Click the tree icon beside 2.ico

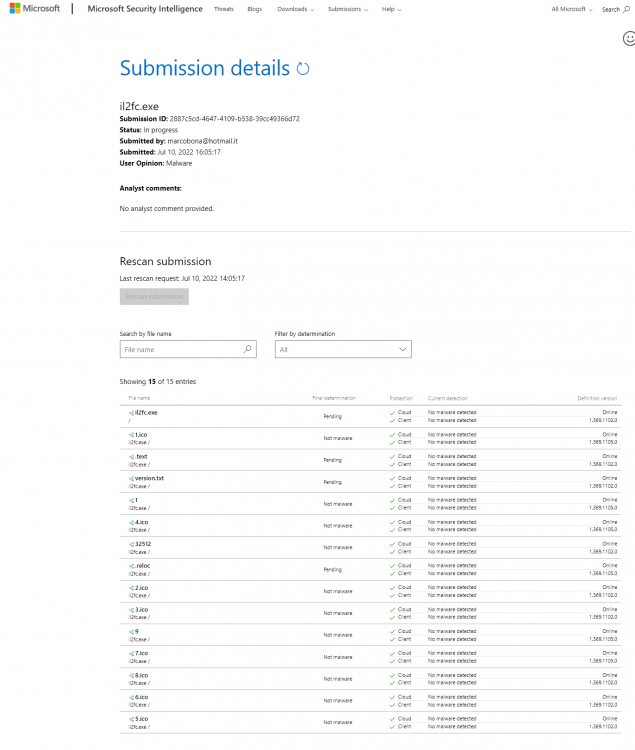(x=131, y=588)
